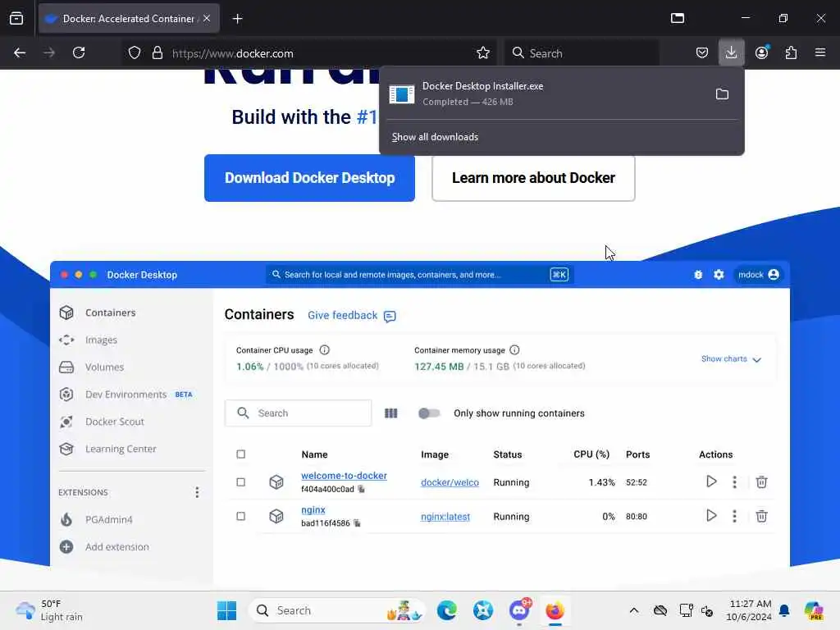
Task: Bookmark this page with the star icon
Action: tap(482, 53)
